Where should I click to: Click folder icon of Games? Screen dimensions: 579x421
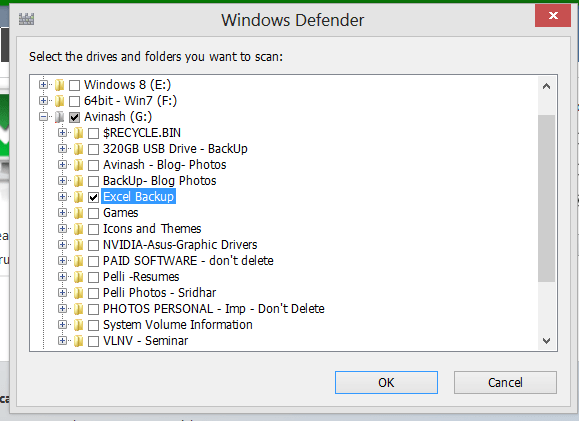coord(78,213)
